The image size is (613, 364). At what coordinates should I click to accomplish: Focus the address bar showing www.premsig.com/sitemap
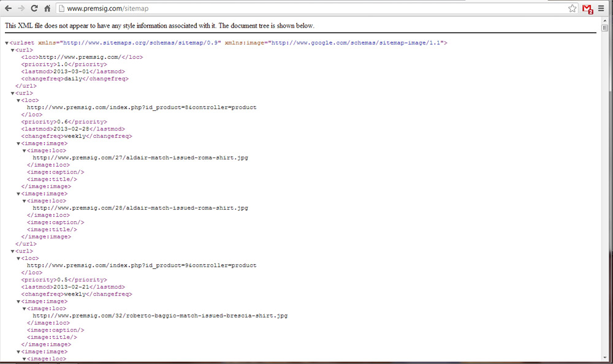[x=317, y=8]
